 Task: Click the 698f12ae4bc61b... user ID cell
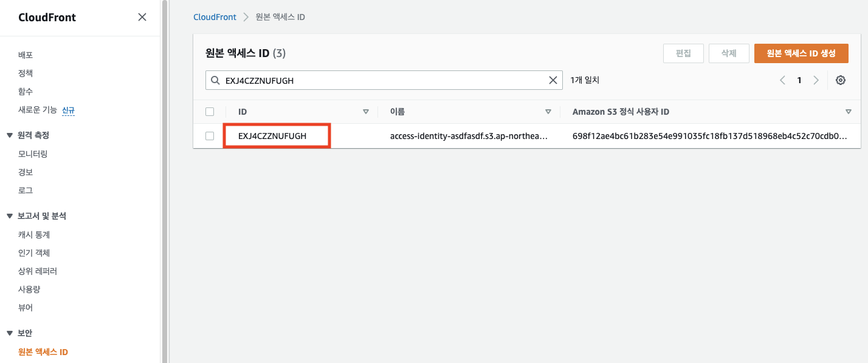pos(709,136)
